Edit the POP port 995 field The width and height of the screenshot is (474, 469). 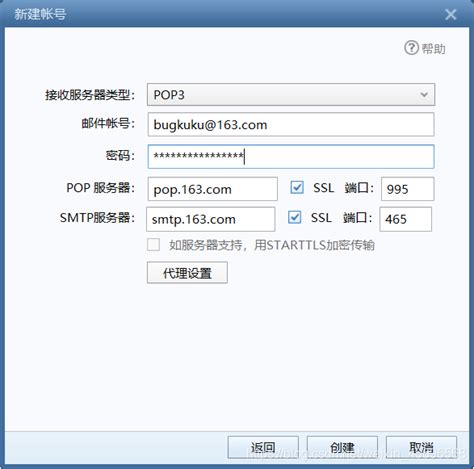click(x=407, y=189)
